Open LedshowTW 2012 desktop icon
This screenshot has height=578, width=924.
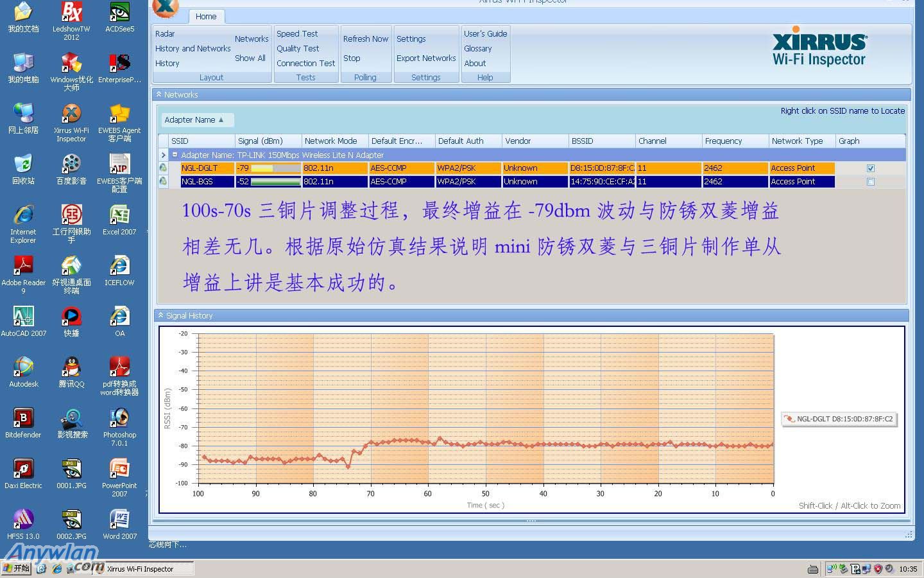point(71,21)
